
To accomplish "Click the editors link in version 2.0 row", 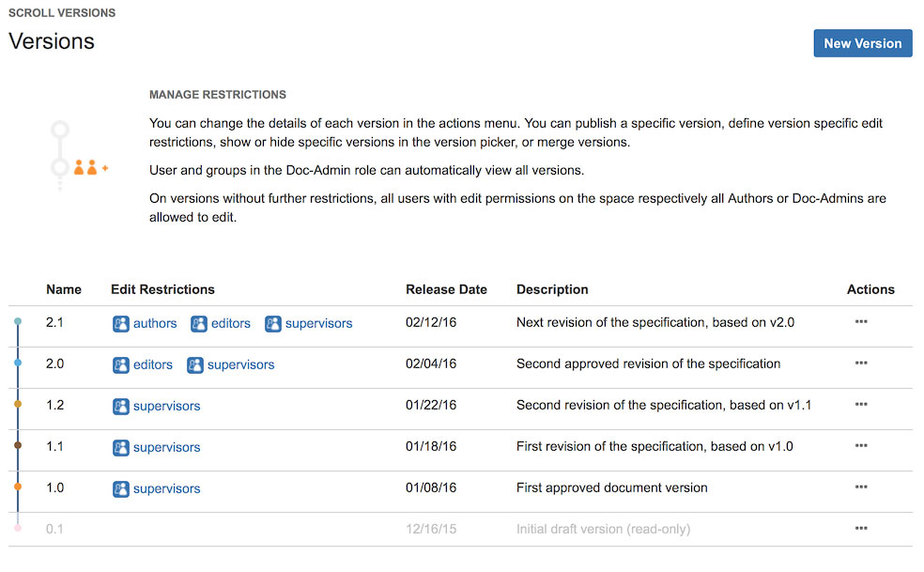I will [153, 364].
